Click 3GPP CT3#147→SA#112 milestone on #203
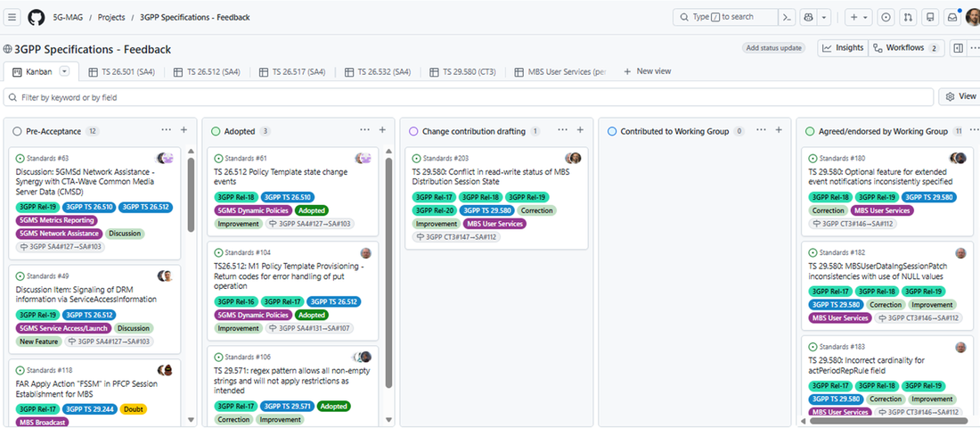Screen dimensions: 980x428 point(456,237)
